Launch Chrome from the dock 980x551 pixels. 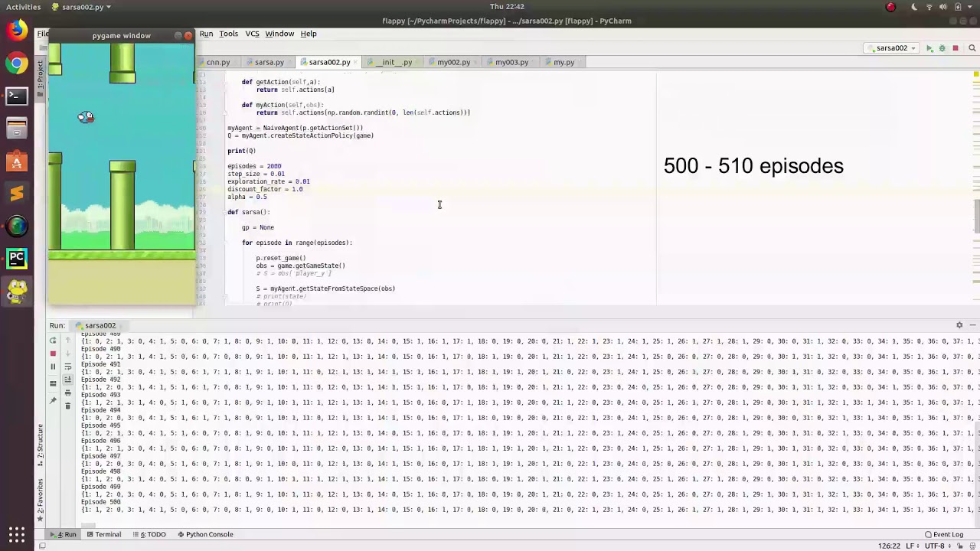point(17,64)
